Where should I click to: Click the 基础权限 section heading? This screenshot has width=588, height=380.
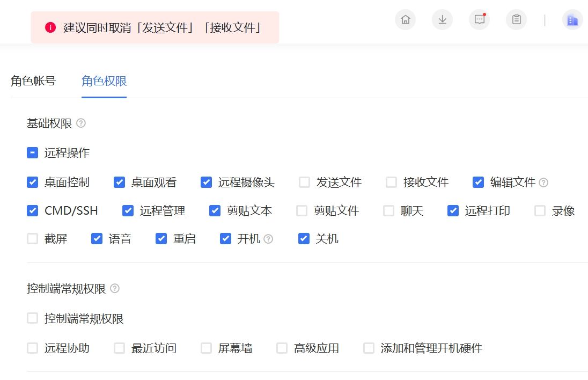[x=49, y=123]
